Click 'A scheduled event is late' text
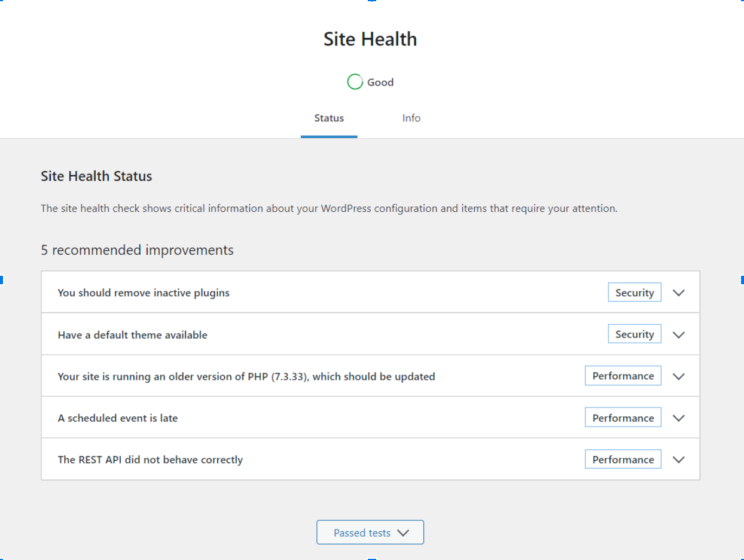The height and width of the screenshot is (560, 744). [118, 418]
